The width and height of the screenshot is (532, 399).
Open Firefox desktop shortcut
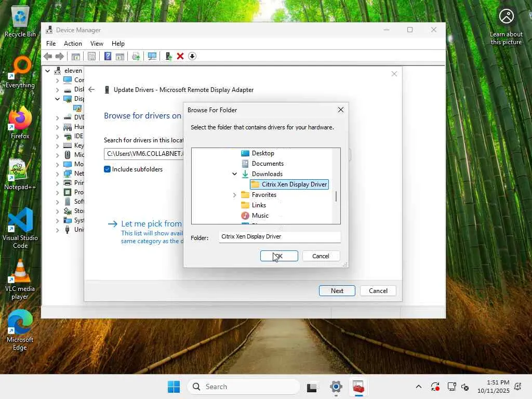click(20, 123)
